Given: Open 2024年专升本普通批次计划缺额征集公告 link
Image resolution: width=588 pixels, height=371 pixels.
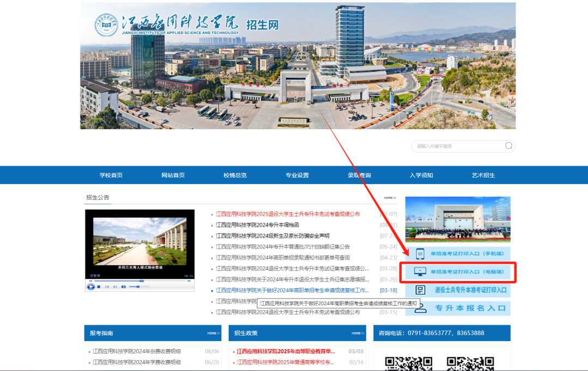Looking at the screenshot, I should tap(283, 246).
